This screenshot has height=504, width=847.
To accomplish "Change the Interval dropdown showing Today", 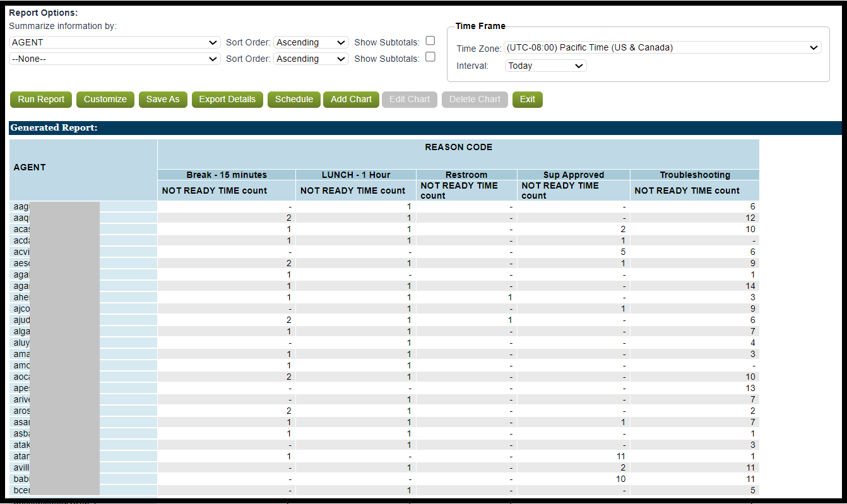I will tap(546, 66).
